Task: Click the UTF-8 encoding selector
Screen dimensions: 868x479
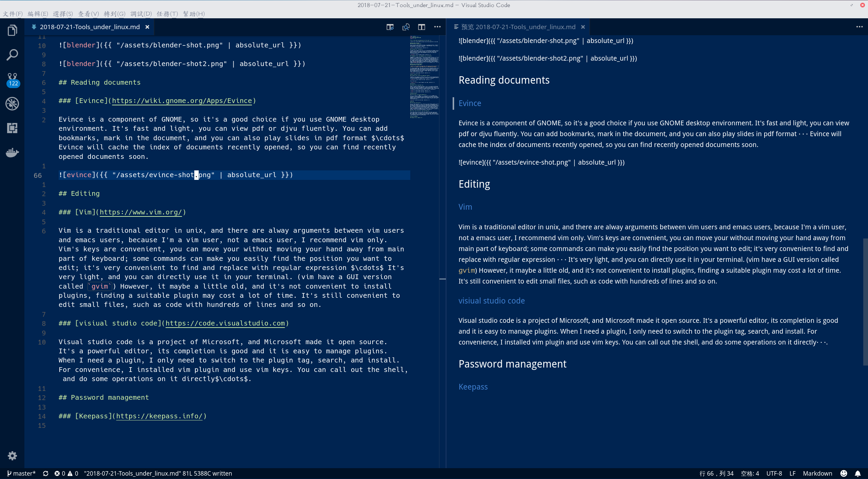Action: pyautogui.click(x=774, y=474)
